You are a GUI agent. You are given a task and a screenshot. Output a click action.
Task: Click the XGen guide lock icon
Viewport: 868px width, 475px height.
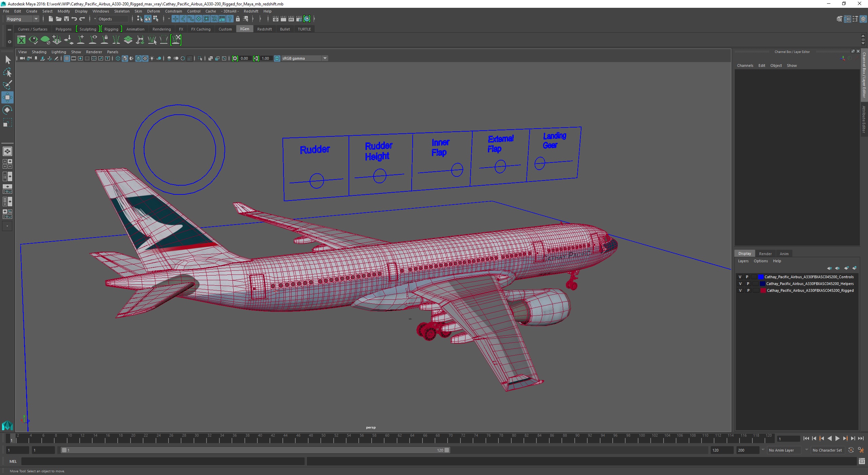click(105, 40)
